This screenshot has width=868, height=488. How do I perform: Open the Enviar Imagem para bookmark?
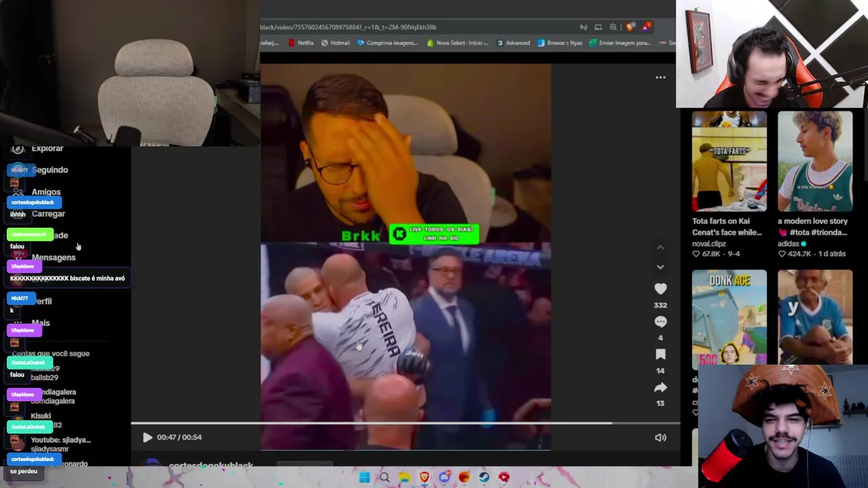620,43
